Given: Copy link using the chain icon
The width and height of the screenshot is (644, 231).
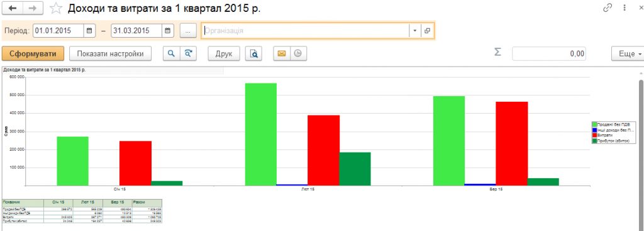Looking at the screenshot, I should [608, 8].
